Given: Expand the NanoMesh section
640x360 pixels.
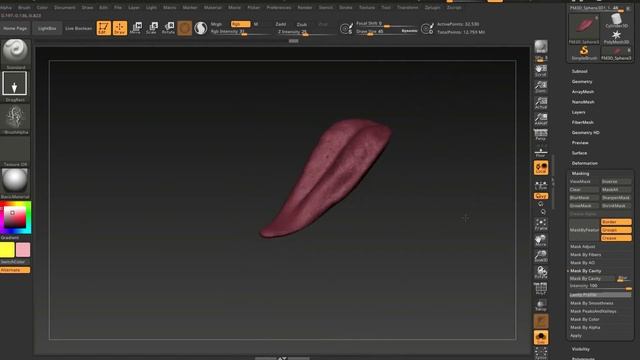Looking at the screenshot, I should 583,102.
